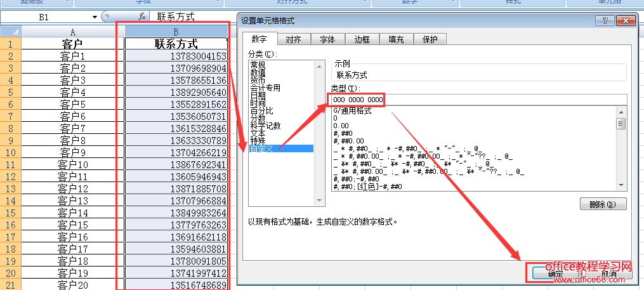Click the Name Box showing B1
Screen dimensions: 644x290
coord(45,17)
